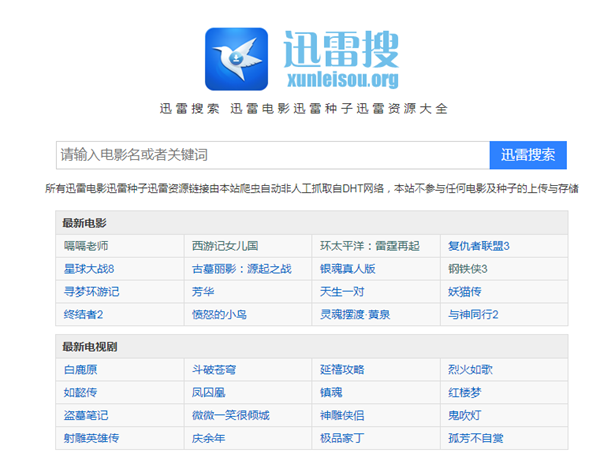Open the 如懿传 TV series link
The height and width of the screenshot is (457, 600).
pyautogui.click(x=80, y=392)
